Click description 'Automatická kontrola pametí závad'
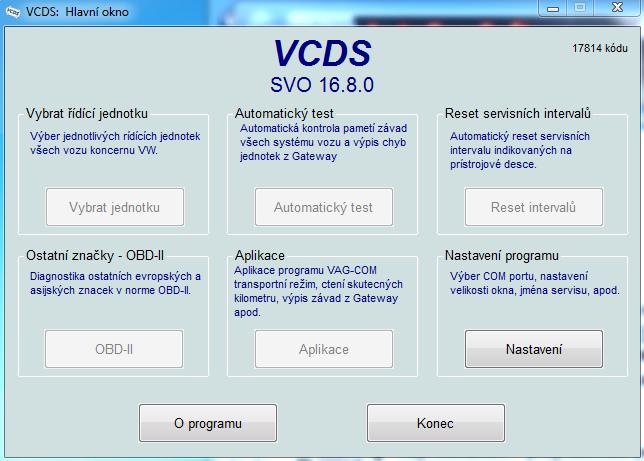This screenshot has height=461, width=644. click(x=323, y=128)
